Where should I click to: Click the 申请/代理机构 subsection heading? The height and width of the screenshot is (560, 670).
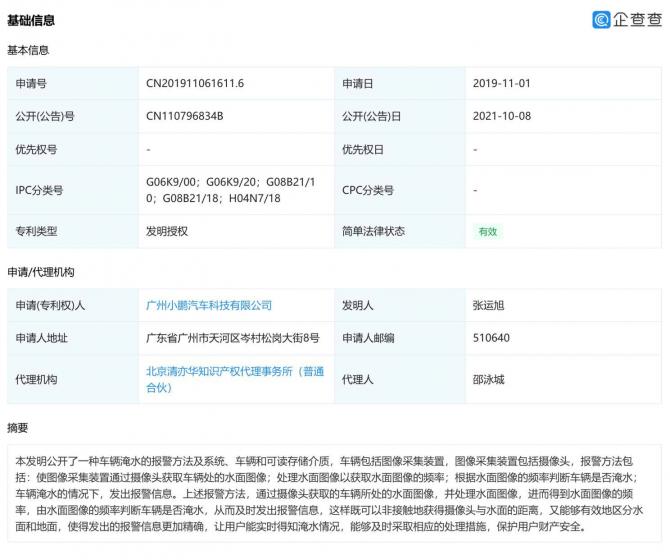pyautogui.click(x=40, y=272)
